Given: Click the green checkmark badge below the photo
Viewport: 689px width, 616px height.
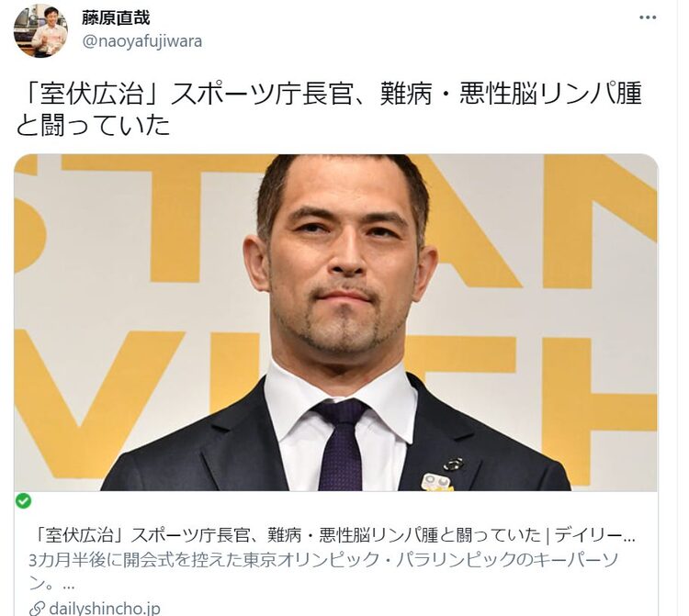Looking at the screenshot, I should click(23, 501).
